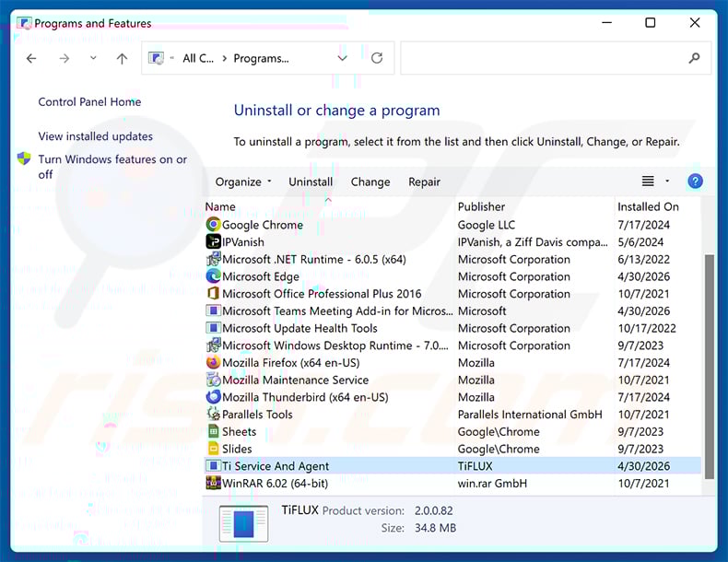Open Turn Windows features on or off
The width and height of the screenshot is (728, 562).
(x=112, y=167)
